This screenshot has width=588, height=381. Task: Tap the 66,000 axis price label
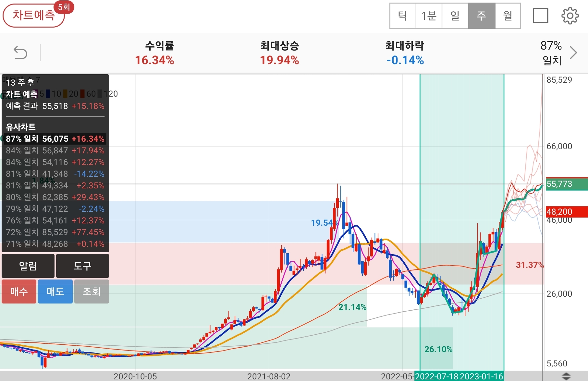point(559,146)
